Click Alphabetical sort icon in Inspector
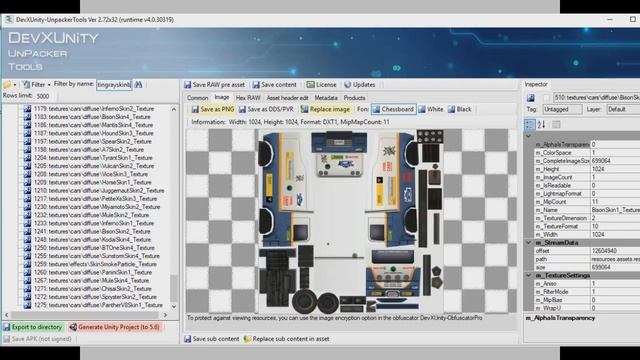The image size is (640, 360). coord(542,124)
